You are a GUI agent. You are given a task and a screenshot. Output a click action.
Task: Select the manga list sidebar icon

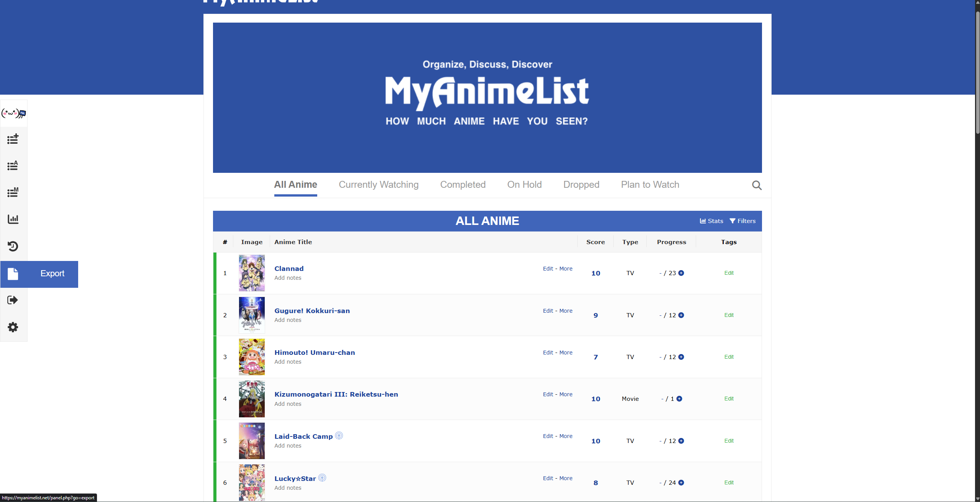[13, 192]
